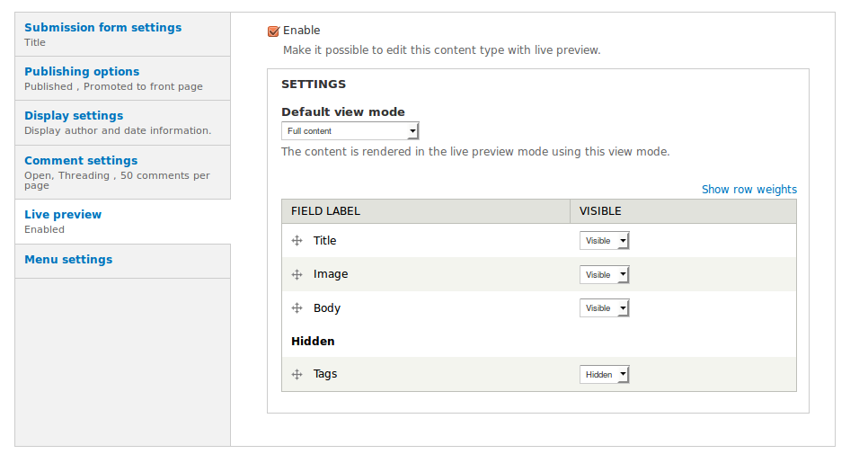Switch to Submission form settings tab
The height and width of the screenshot is (454, 868).
click(102, 28)
